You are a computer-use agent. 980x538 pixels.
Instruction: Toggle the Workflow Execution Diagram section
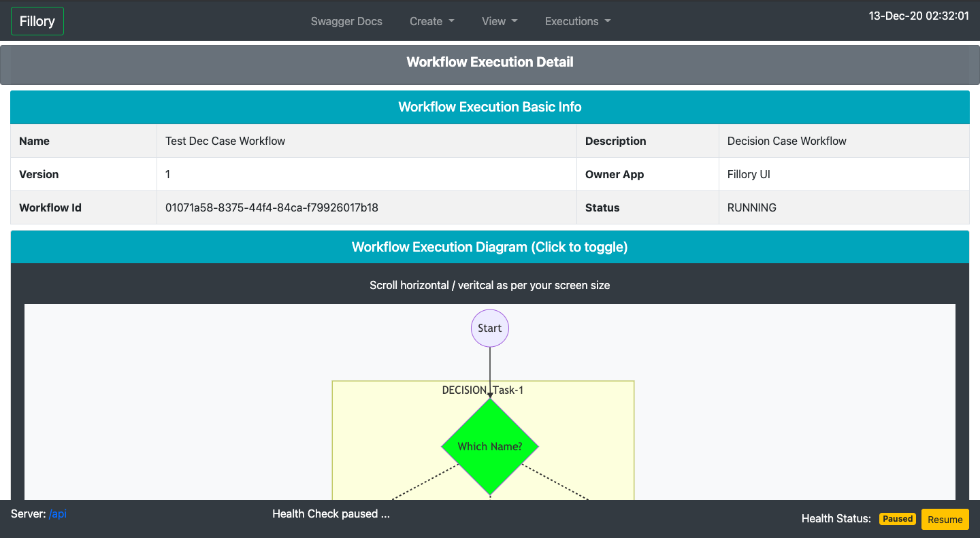489,246
